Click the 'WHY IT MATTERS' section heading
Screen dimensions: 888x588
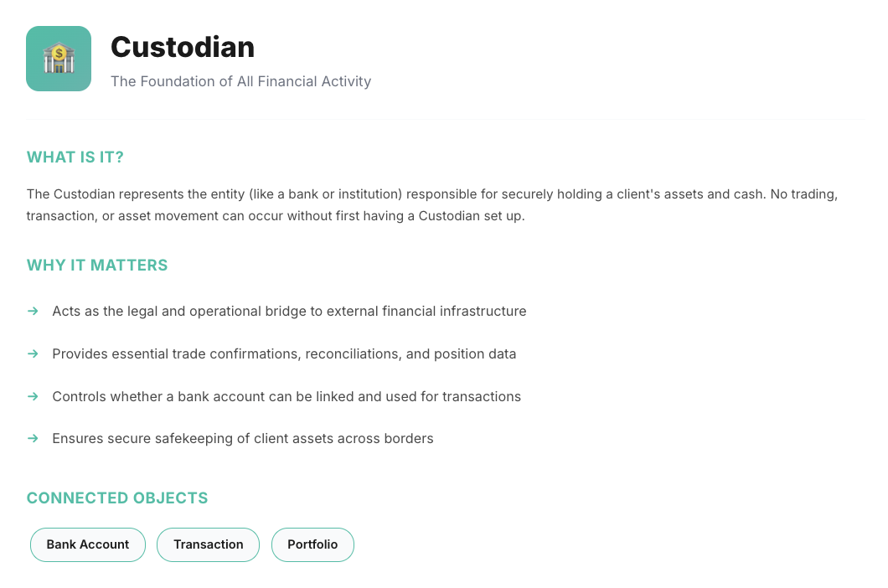[x=97, y=266]
